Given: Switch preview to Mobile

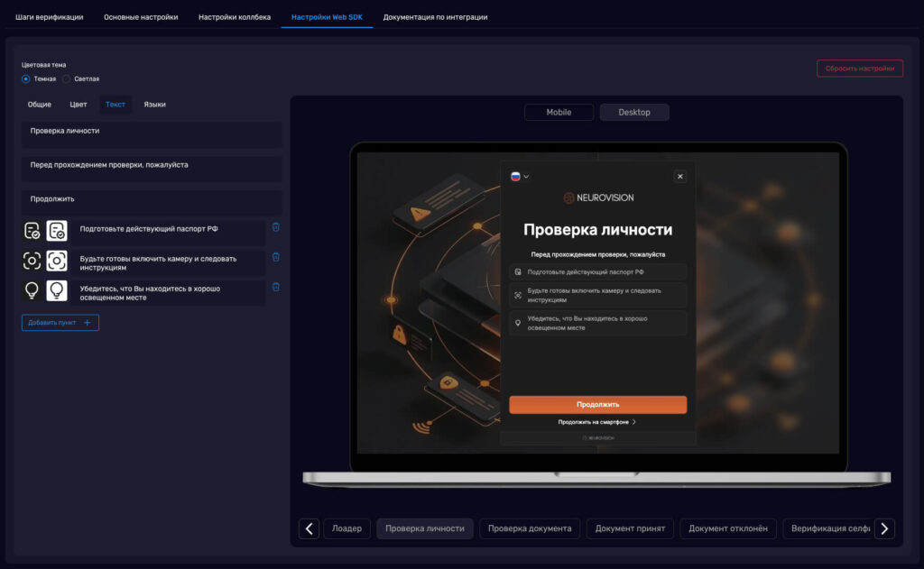Looking at the screenshot, I should (x=559, y=112).
